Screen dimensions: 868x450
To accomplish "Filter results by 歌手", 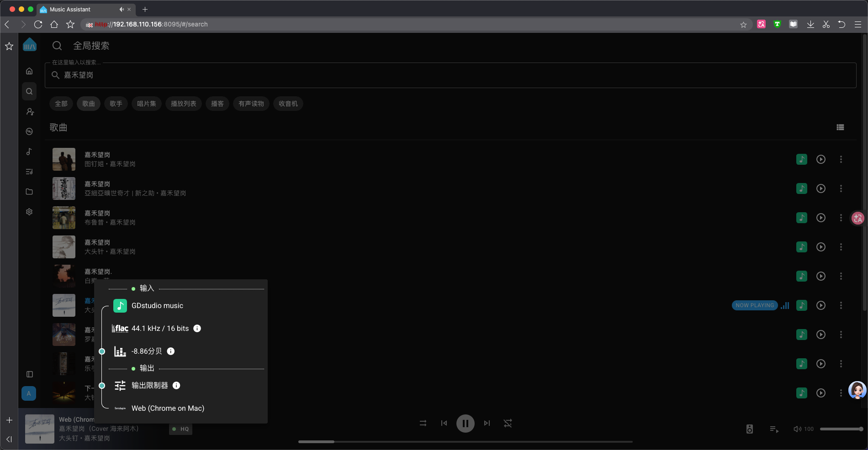I will tap(116, 104).
